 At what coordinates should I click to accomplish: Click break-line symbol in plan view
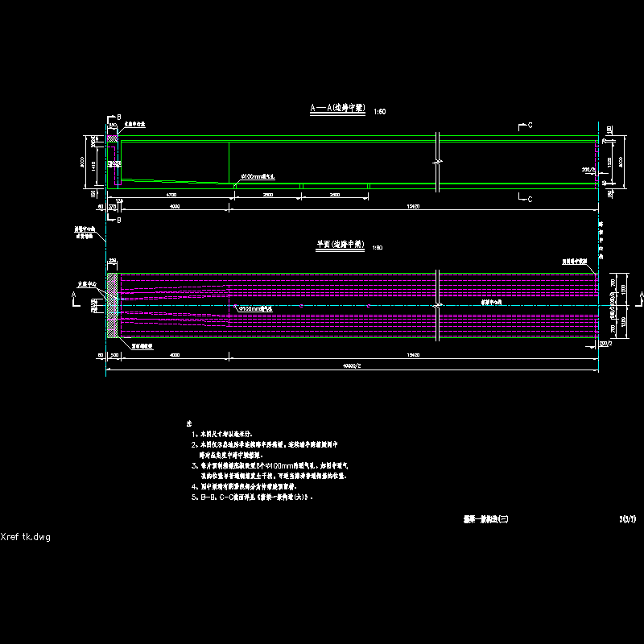point(437,305)
